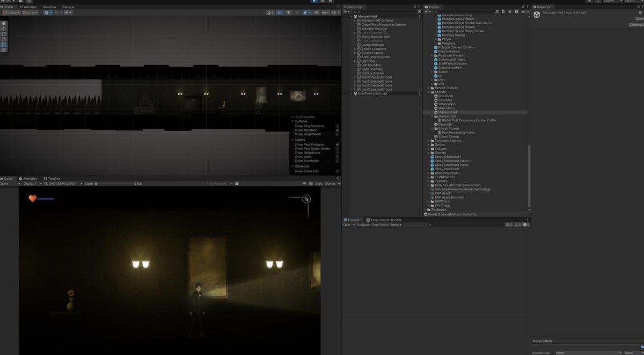Open Editor dropdown in Console
This screenshot has width=644, height=355.
(x=396, y=225)
